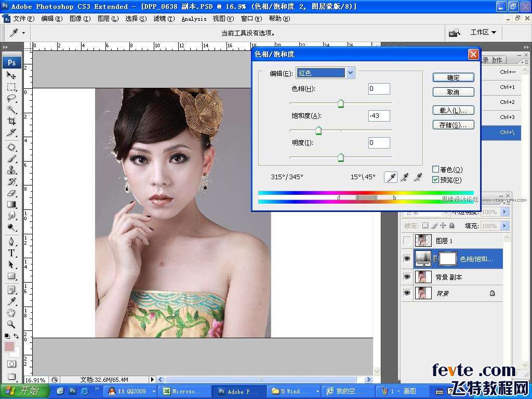Select the Spot Healing Brush tool
Screen dimensions: 532x399
[x=11, y=147]
